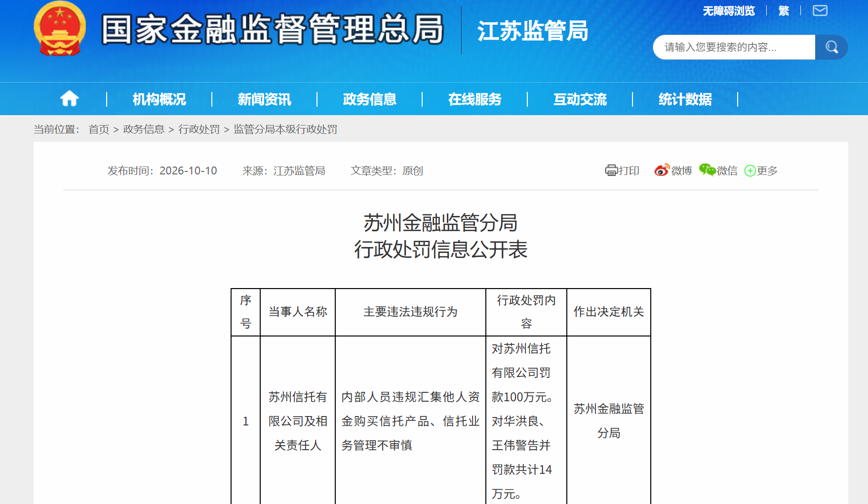Switch to traditional Chinese via 繁
This screenshot has width=868, height=504.
pyautogui.click(x=784, y=11)
